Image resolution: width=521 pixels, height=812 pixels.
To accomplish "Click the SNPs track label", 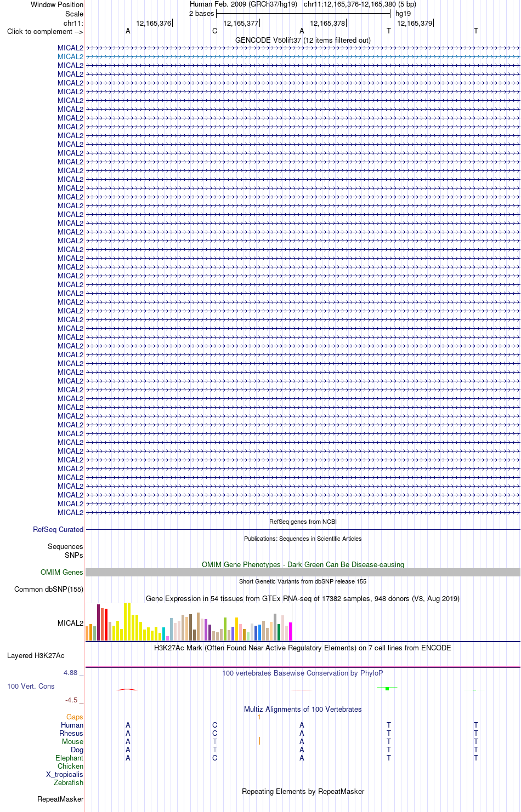I will (73, 555).
